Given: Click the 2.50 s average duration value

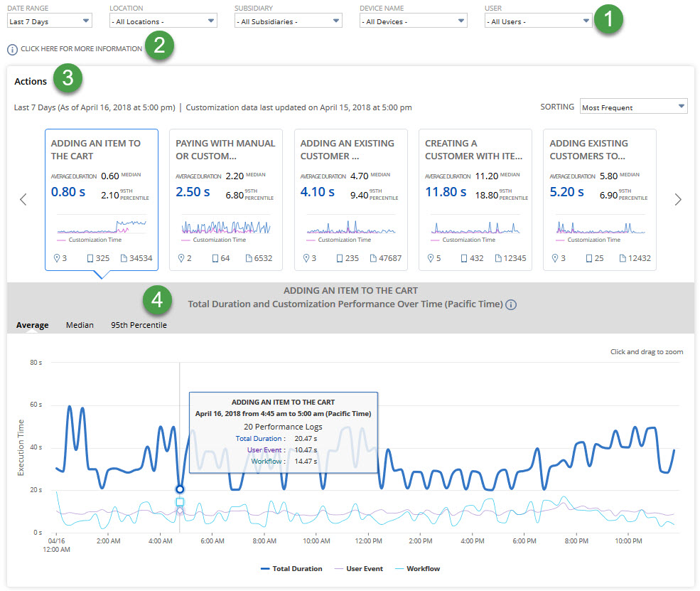Looking at the screenshot, I should point(193,192).
